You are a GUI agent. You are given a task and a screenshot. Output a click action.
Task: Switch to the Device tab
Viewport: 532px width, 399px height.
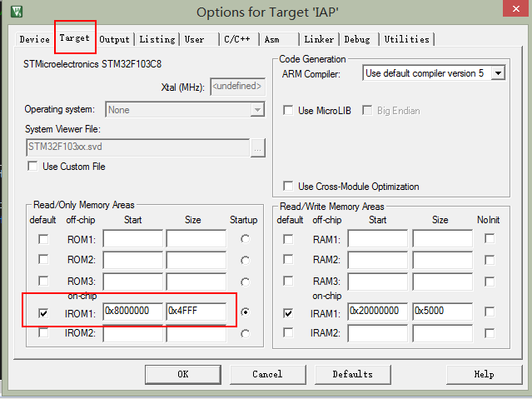coord(34,39)
